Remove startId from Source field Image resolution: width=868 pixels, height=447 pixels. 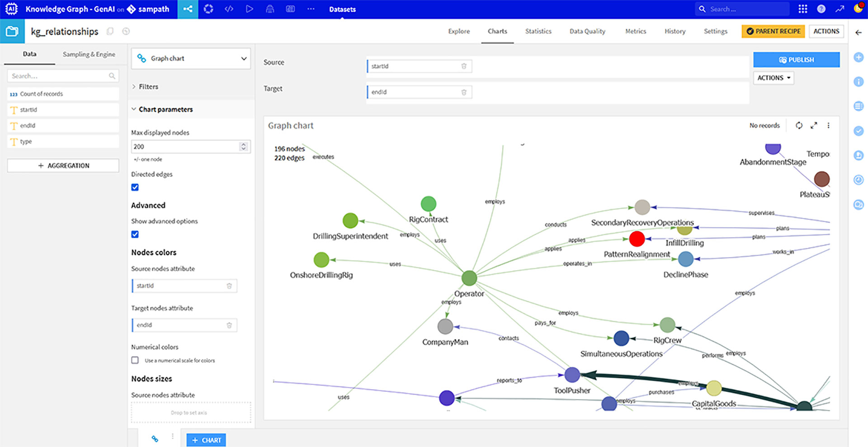pyautogui.click(x=463, y=66)
